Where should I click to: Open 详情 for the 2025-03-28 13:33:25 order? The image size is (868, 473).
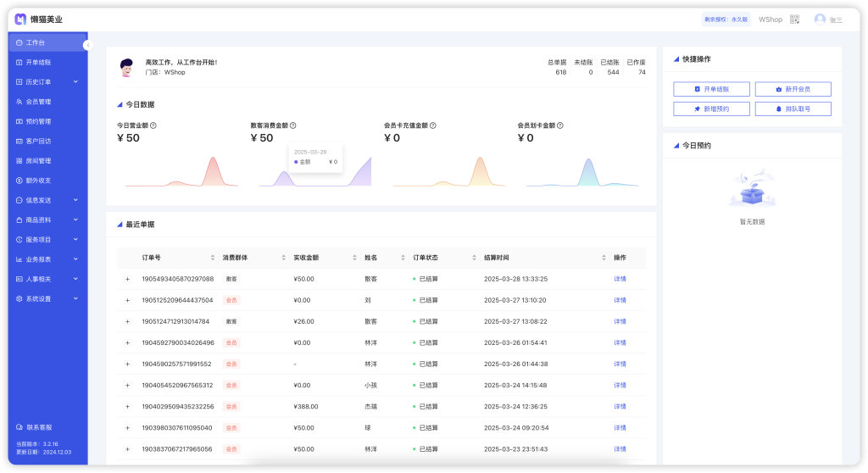620,279
